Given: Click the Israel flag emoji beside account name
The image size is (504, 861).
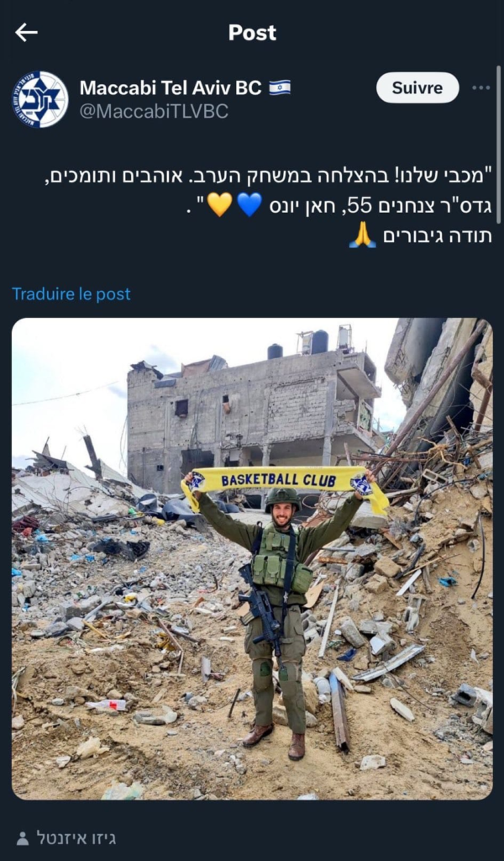Looking at the screenshot, I should pyautogui.click(x=280, y=87).
